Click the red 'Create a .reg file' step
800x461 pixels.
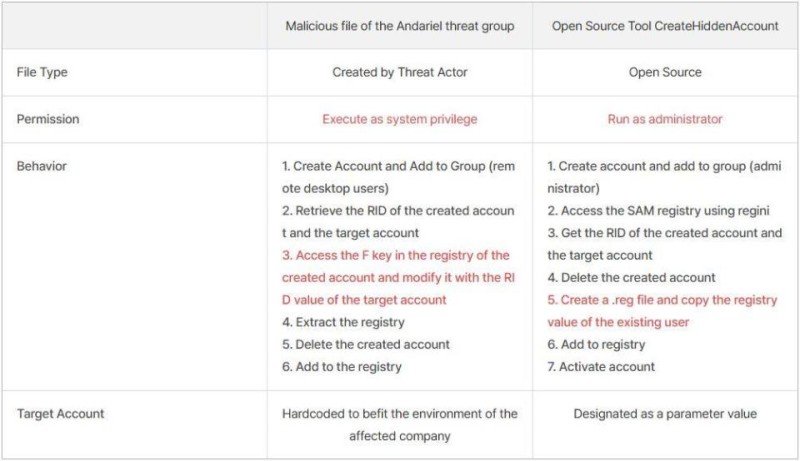[x=660, y=299]
